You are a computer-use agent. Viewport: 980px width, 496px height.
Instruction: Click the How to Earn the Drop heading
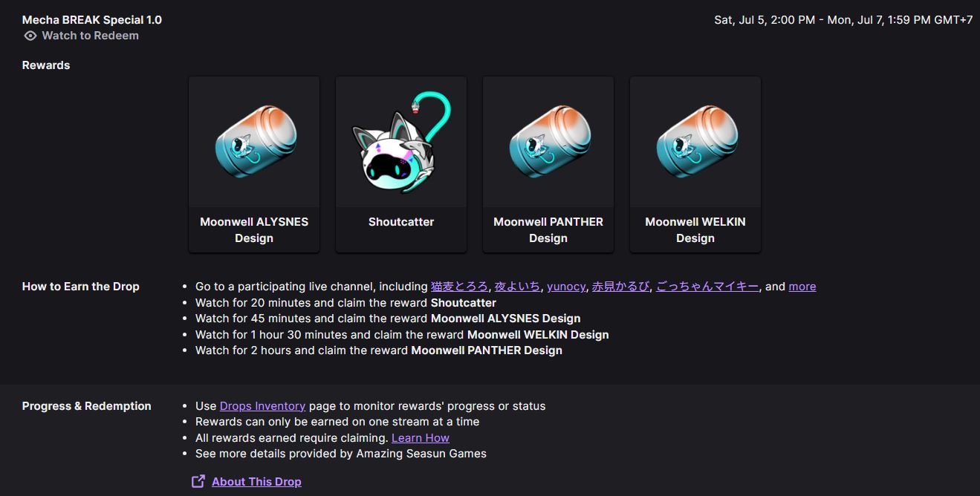81,287
